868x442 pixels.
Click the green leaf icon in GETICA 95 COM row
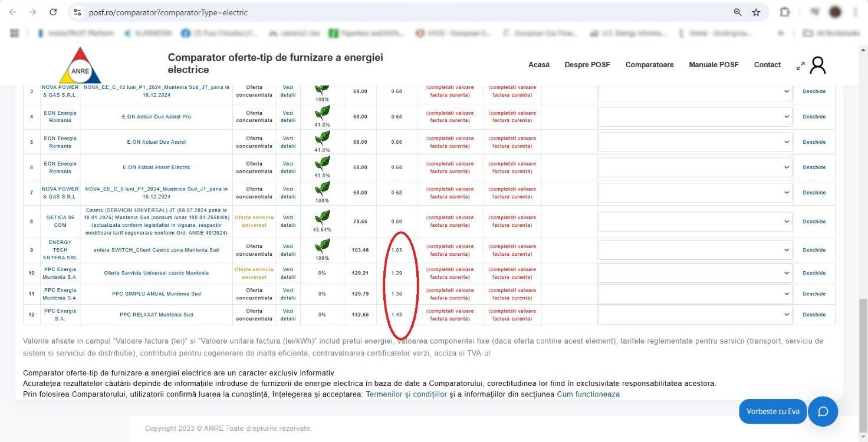[x=322, y=217]
